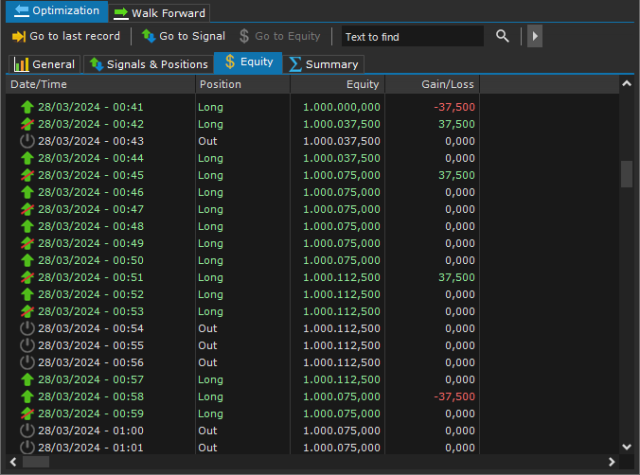640x475 pixels.
Task: Click the green up arrow at 00:44
Action: 27,158
